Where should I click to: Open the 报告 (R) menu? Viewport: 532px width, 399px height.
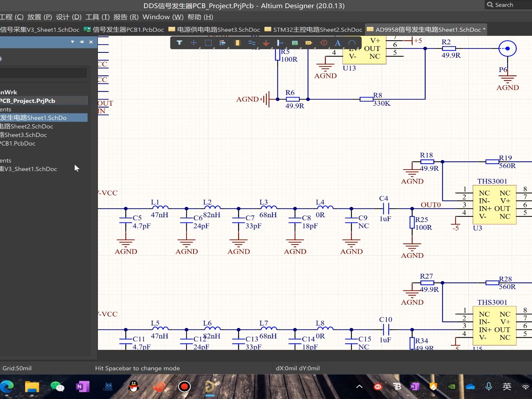click(126, 17)
